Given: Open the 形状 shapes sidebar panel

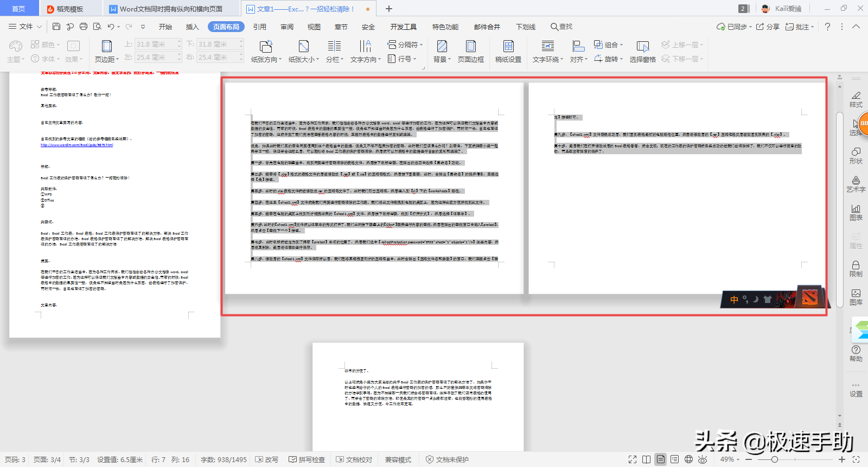Looking at the screenshot, I should click(x=856, y=156).
